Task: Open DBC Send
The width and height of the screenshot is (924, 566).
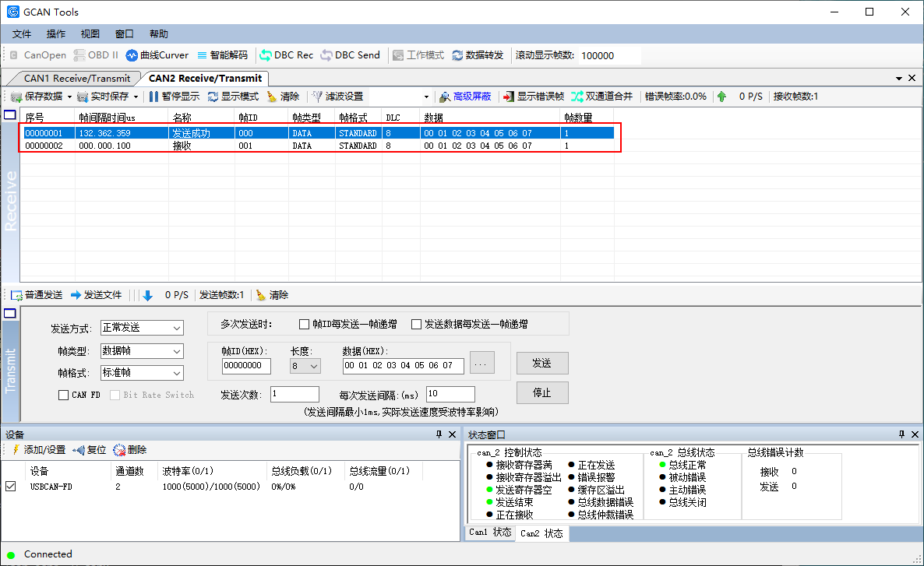Action: click(x=350, y=55)
